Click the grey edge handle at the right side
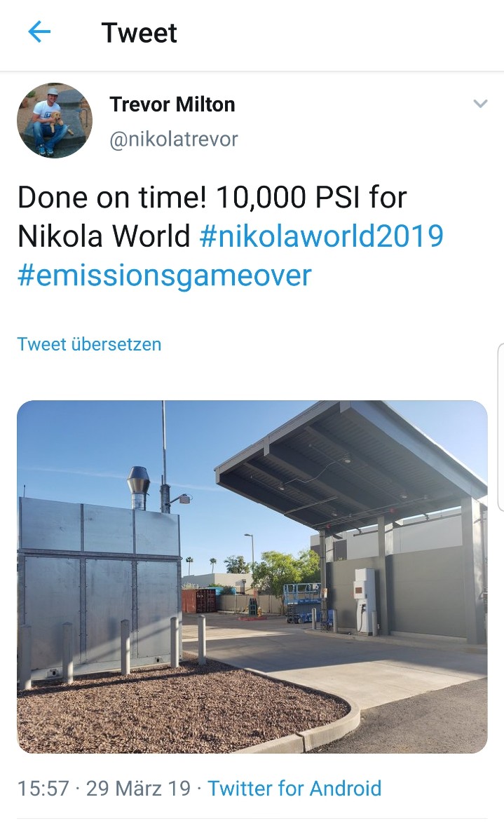504x830 pixels. (x=500, y=427)
